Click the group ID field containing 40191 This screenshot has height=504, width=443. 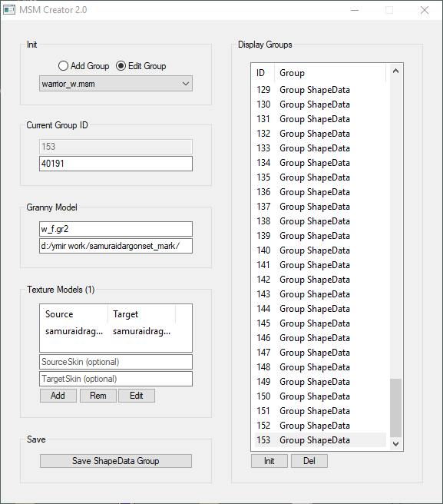coord(116,164)
